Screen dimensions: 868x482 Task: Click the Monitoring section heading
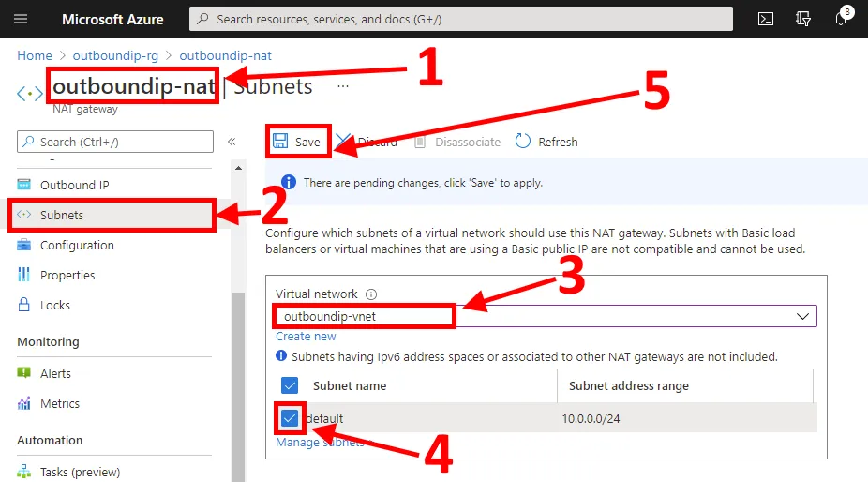48,342
